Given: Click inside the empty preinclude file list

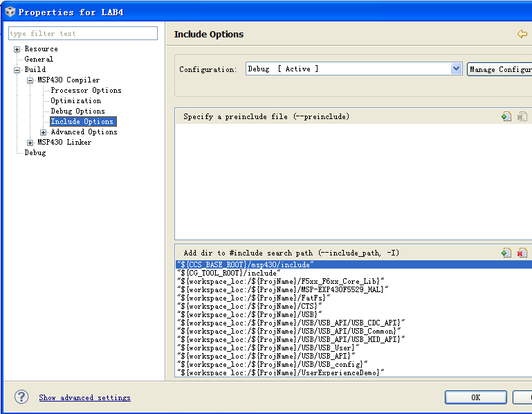Looking at the screenshot, I should (x=354, y=181).
